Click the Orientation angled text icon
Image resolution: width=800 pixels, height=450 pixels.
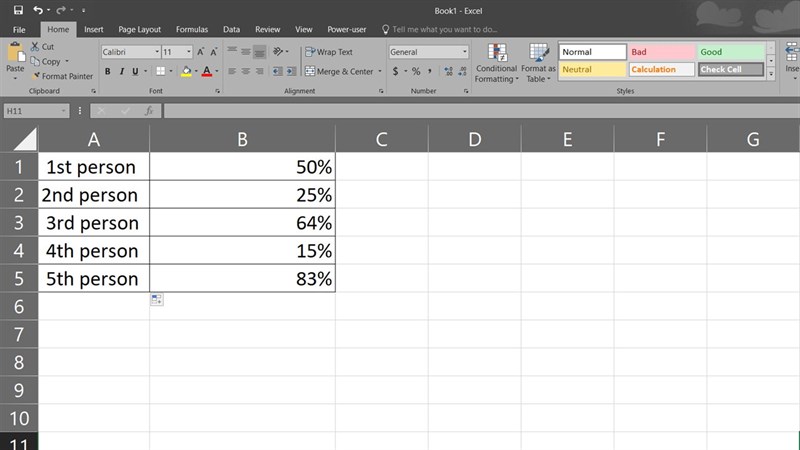pos(278,51)
